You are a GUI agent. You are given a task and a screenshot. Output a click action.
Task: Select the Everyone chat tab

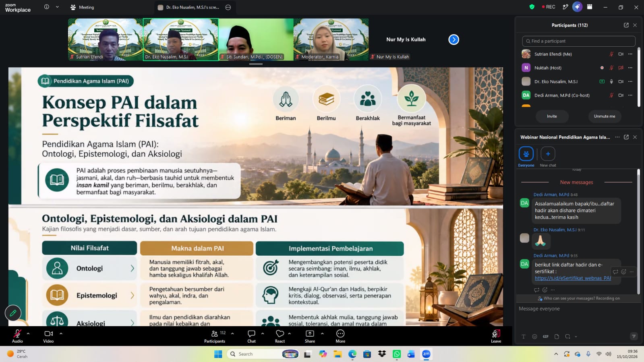pos(526,157)
